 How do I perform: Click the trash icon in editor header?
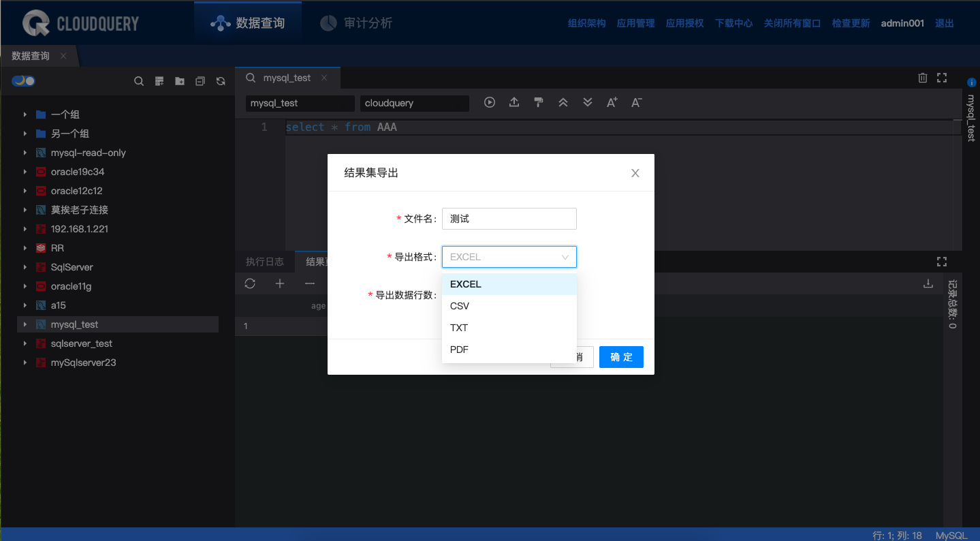(x=923, y=78)
